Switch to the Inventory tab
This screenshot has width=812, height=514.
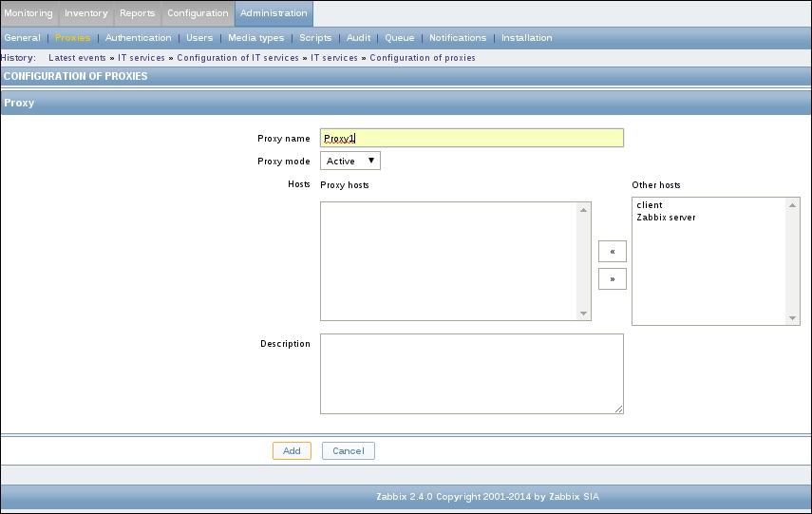click(86, 13)
